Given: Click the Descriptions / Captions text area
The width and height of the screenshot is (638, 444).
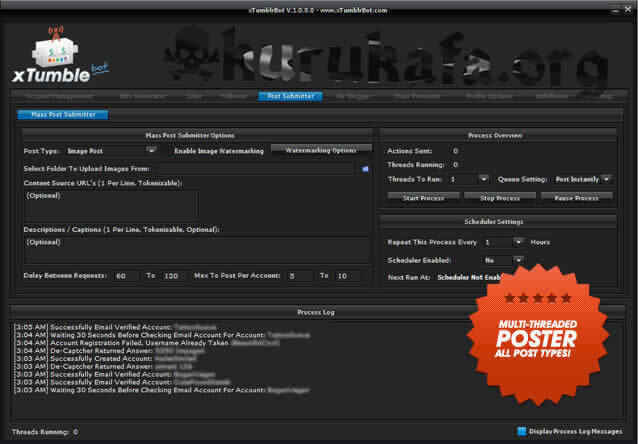Looking at the screenshot, I should click(x=196, y=250).
